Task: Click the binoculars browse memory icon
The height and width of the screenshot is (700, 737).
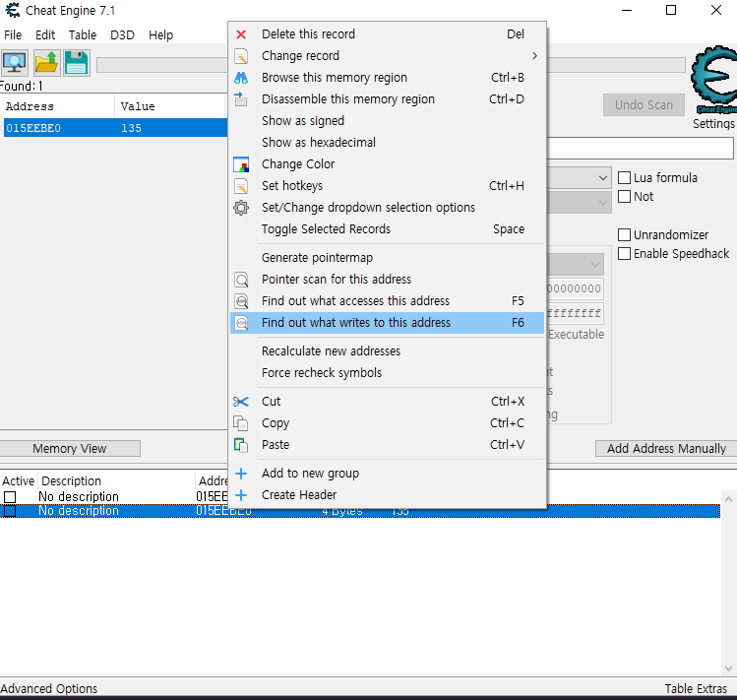Action: (241, 78)
